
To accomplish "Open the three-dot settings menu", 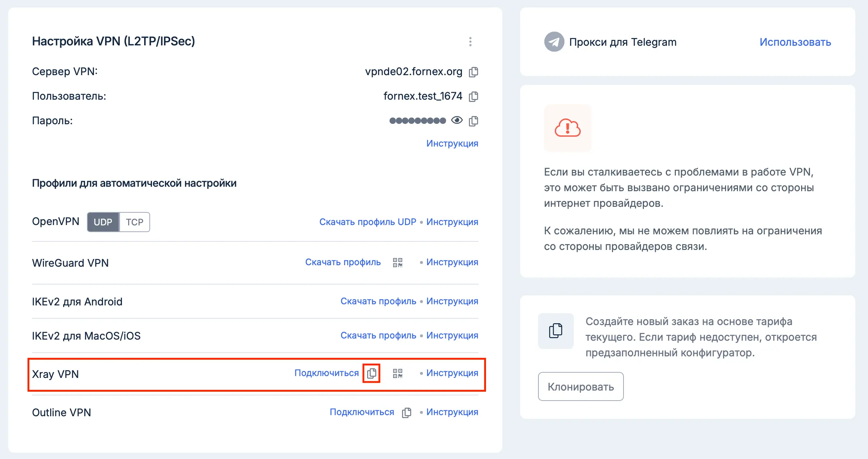I will (x=470, y=42).
